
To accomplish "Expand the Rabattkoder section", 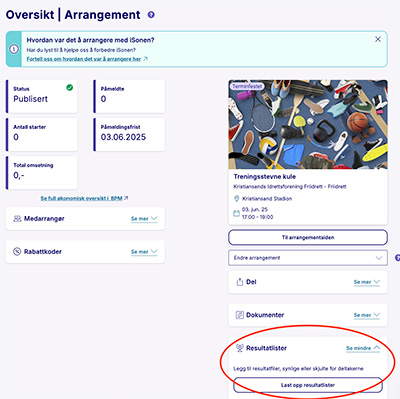I will pyautogui.click(x=144, y=252).
